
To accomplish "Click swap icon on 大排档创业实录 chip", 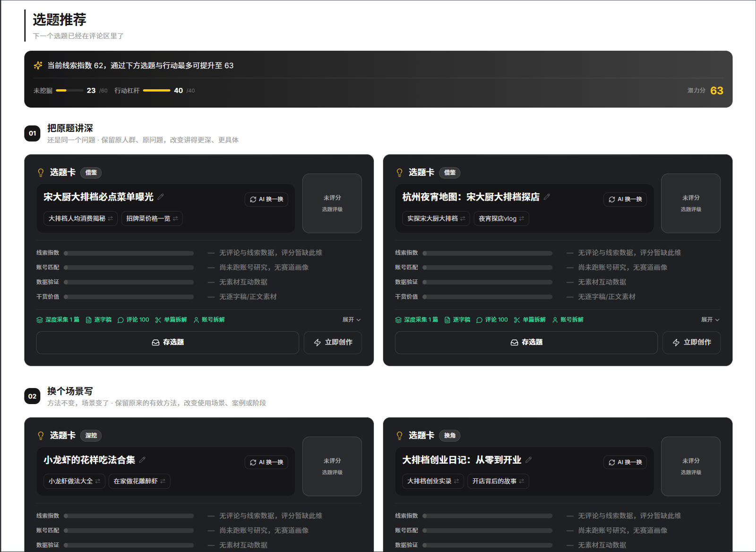I will [456, 481].
